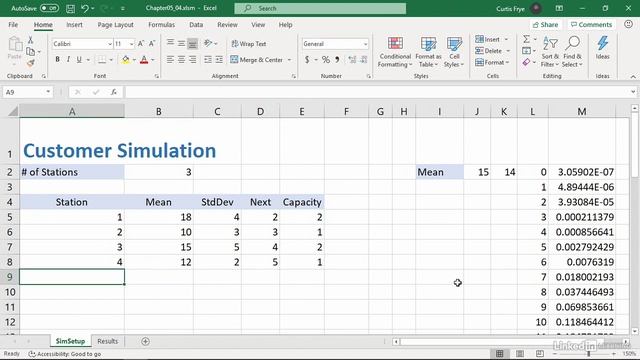Screen dimensions: 640x360
Task: Click the Borders icon
Action: tap(102, 60)
